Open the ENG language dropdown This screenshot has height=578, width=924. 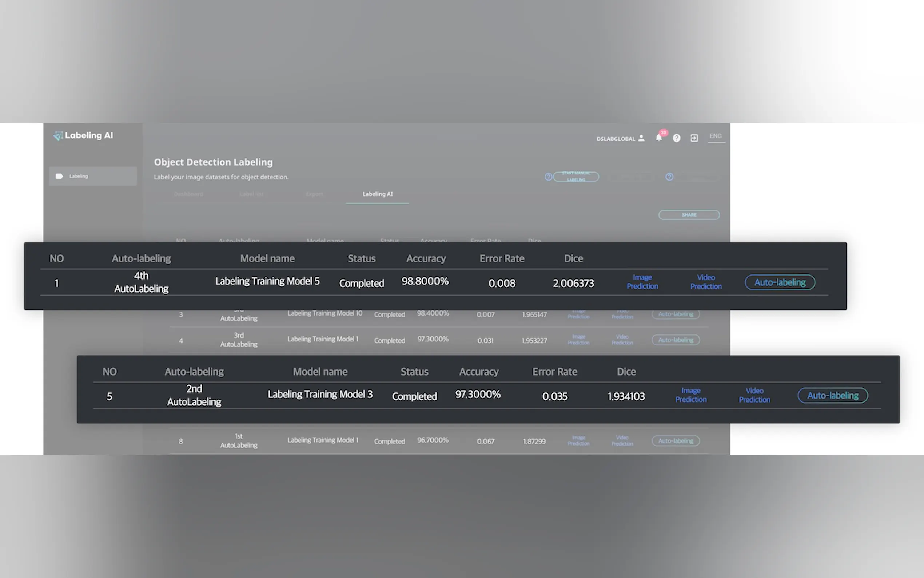(x=716, y=136)
